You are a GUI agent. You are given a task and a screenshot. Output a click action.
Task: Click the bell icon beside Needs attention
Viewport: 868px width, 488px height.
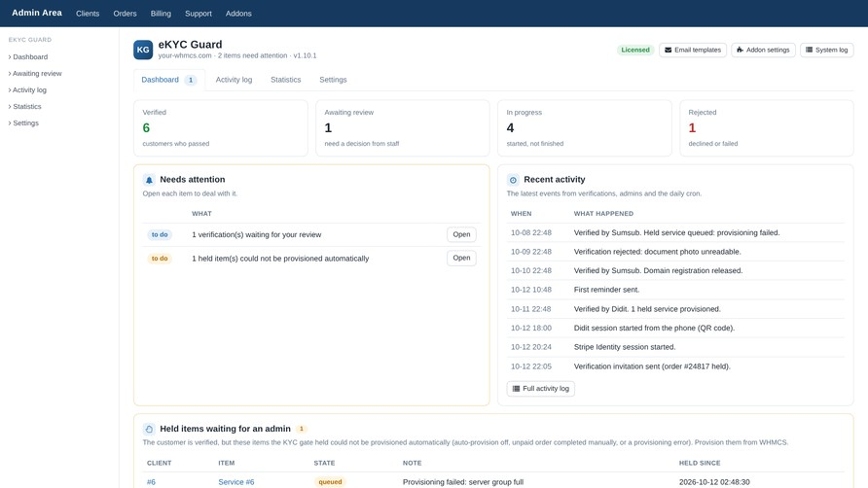point(149,180)
